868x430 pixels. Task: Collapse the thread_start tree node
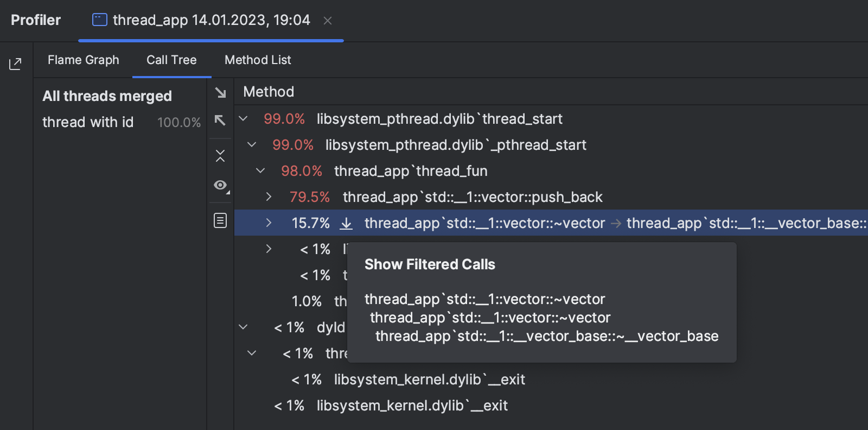point(243,119)
